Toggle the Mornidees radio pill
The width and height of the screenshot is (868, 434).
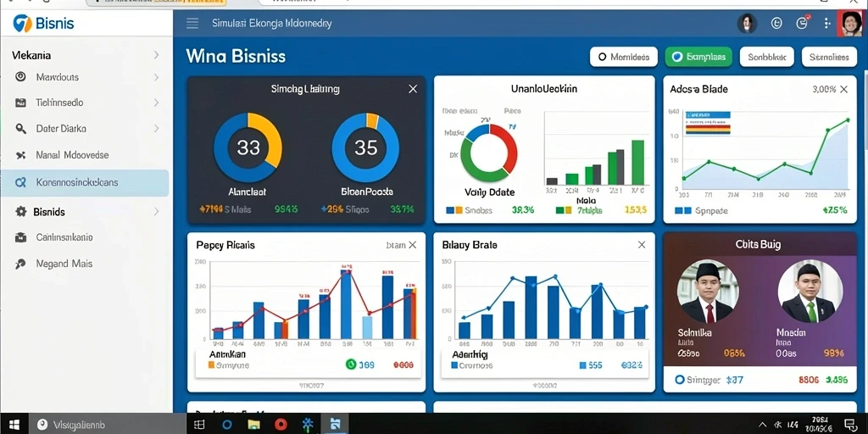point(623,57)
